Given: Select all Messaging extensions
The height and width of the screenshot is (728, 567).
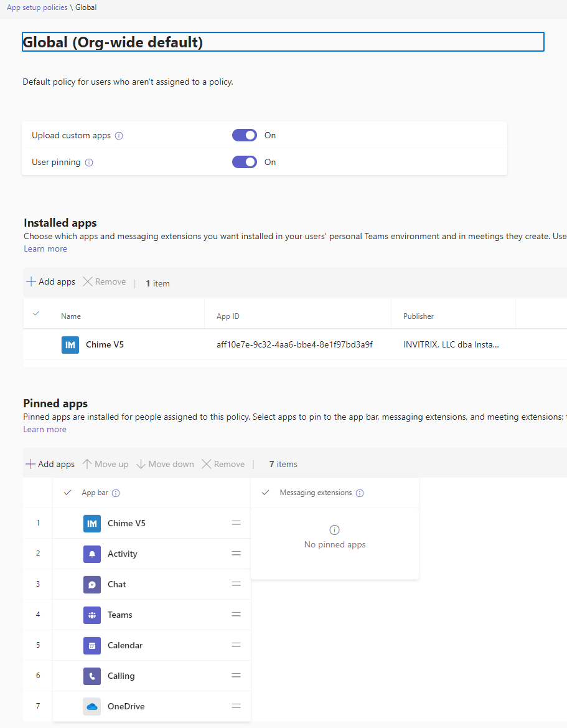Looking at the screenshot, I should coord(265,493).
